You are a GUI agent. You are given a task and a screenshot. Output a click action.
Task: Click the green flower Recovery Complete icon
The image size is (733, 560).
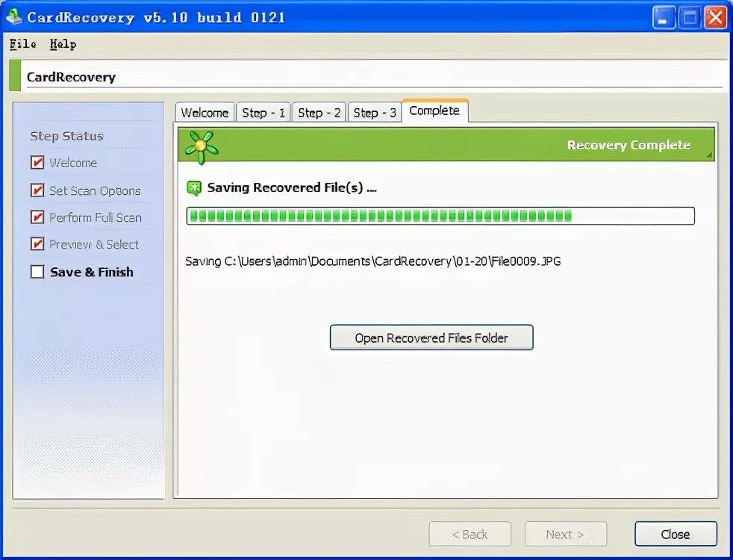(201, 147)
